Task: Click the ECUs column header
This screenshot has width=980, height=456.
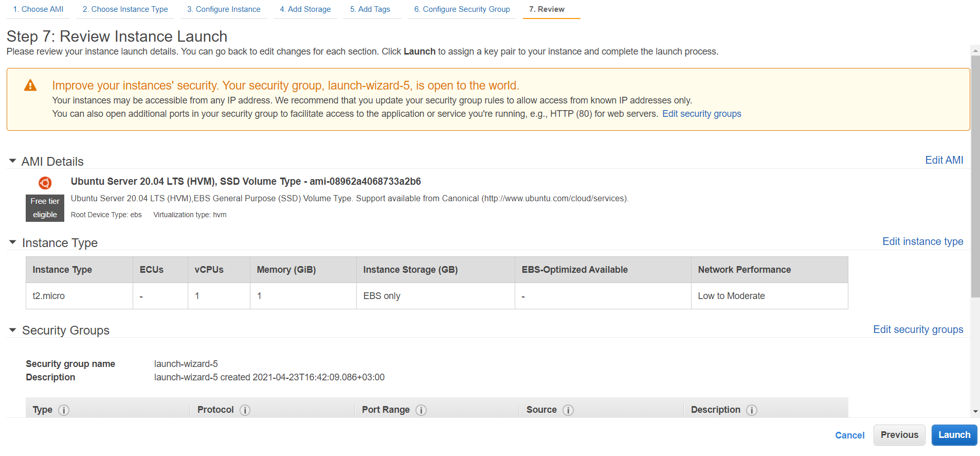Action: 160,270
